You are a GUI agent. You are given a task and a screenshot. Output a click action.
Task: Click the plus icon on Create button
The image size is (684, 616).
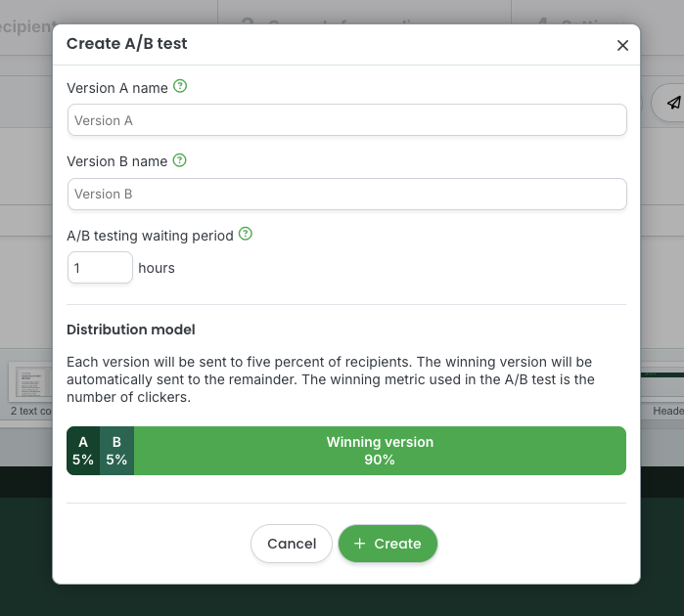pos(360,544)
